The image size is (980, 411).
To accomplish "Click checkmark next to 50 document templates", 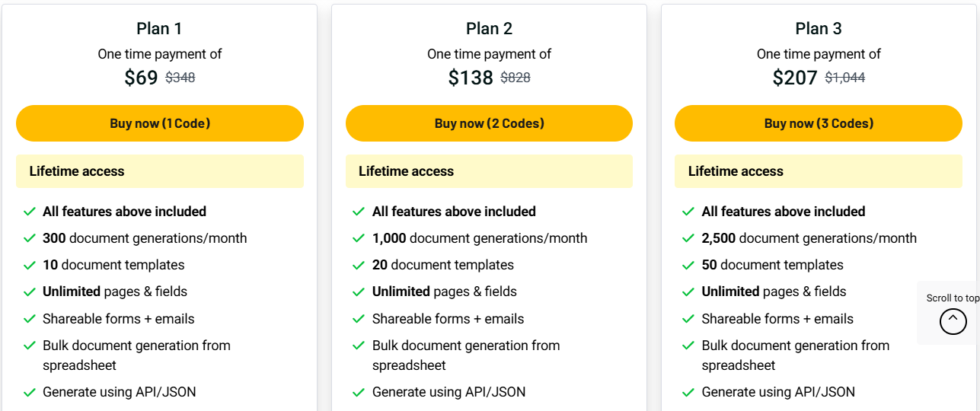I will pos(688,266).
